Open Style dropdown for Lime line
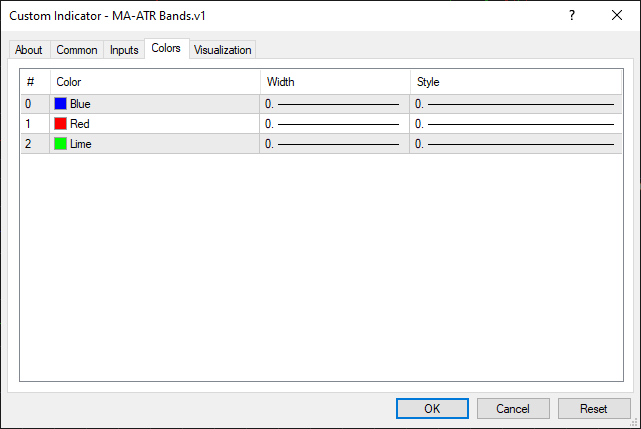Screen dimensions: 641x429 pyautogui.click(x=515, y=144)
